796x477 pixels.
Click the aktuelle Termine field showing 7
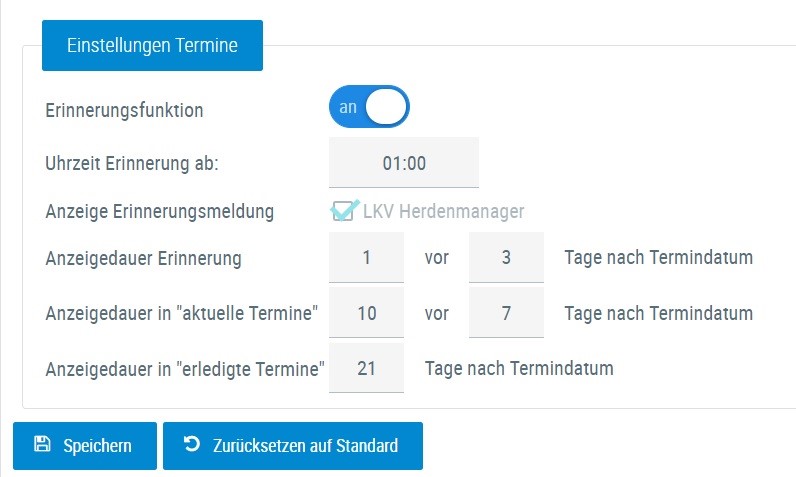(506, 313)
